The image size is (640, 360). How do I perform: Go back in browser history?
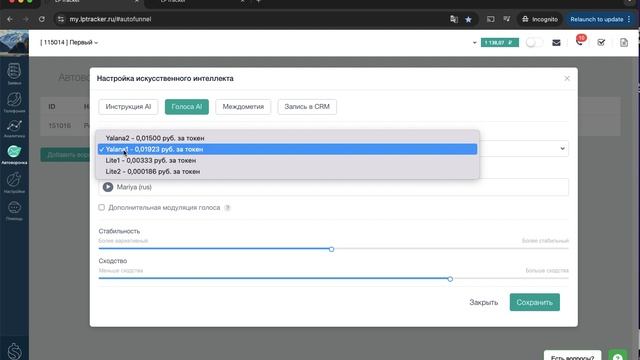pyautogui.click(x=10, y=19)
